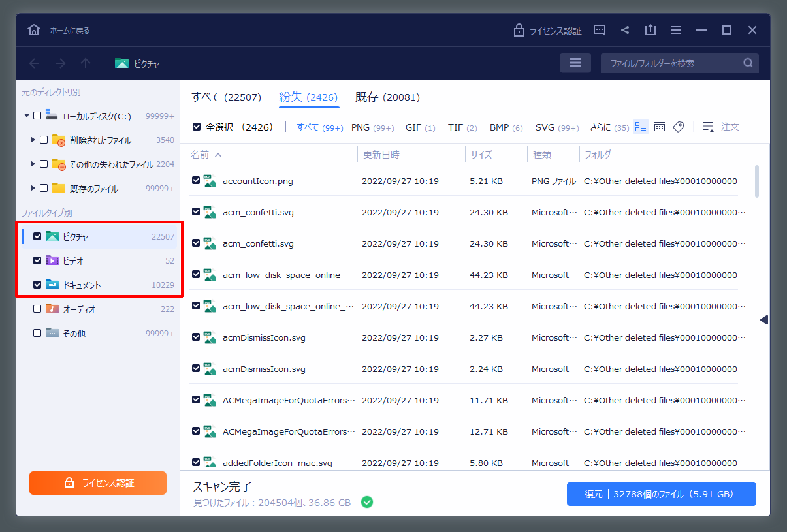Collapse the ローカルディスク(C:) tree node

(x=27, y=116)
